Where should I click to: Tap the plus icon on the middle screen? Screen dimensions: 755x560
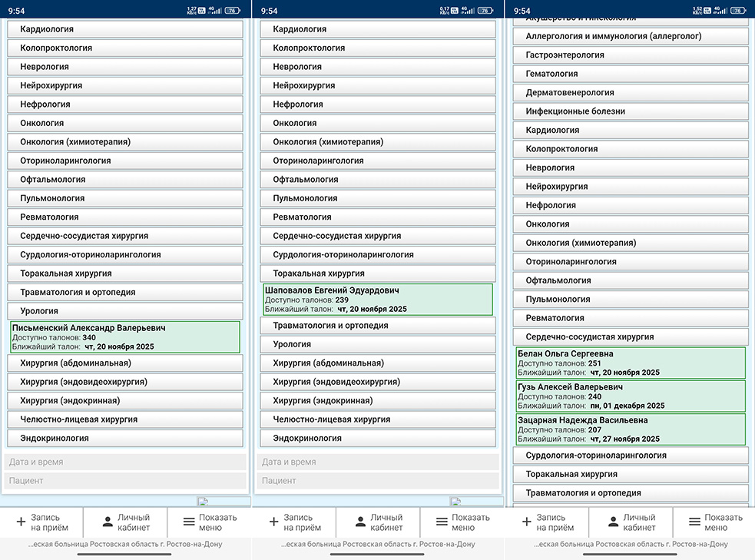(273, 522)
